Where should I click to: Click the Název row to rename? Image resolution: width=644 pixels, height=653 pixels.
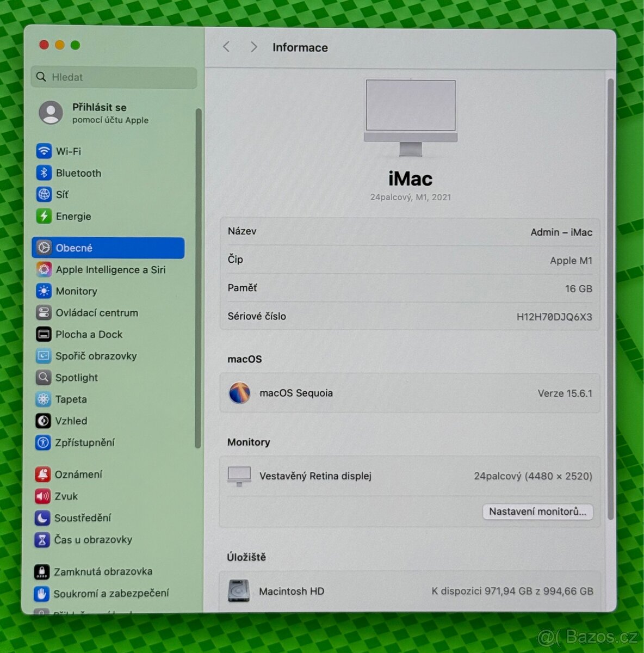pyautogui.click(x=410, y=232)
